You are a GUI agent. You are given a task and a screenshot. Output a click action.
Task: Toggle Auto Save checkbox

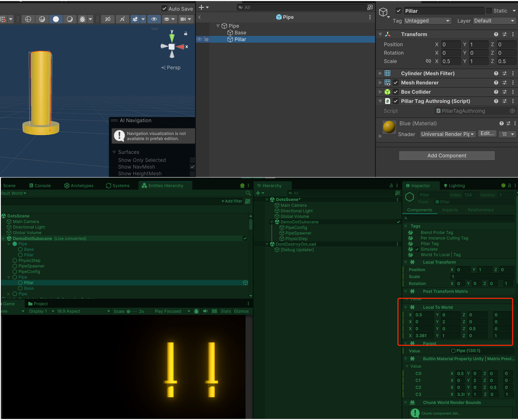point(164,9)
